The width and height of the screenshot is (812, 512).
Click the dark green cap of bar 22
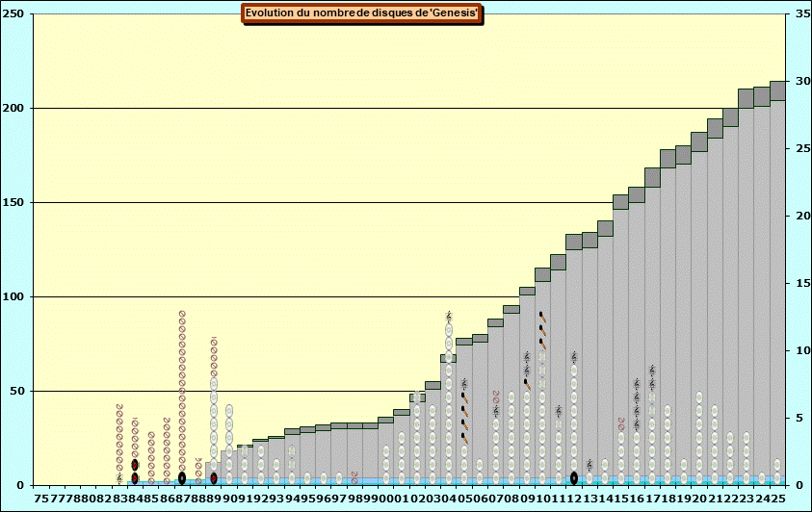730,117
